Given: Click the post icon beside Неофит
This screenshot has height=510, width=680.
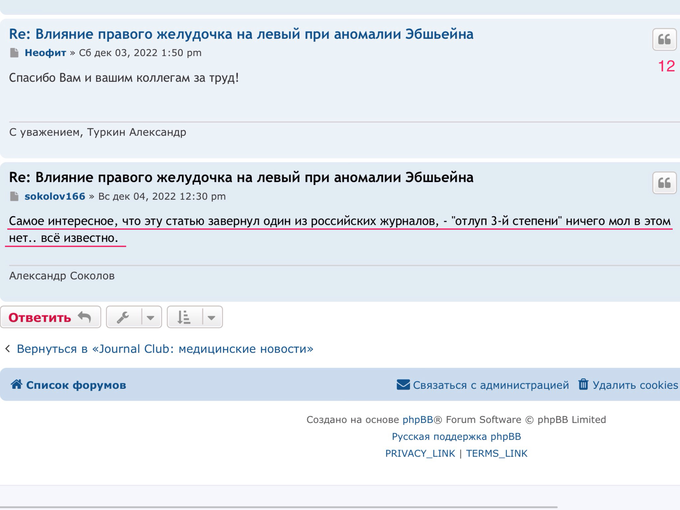Looking at the screenshot, I should (14, 53).
